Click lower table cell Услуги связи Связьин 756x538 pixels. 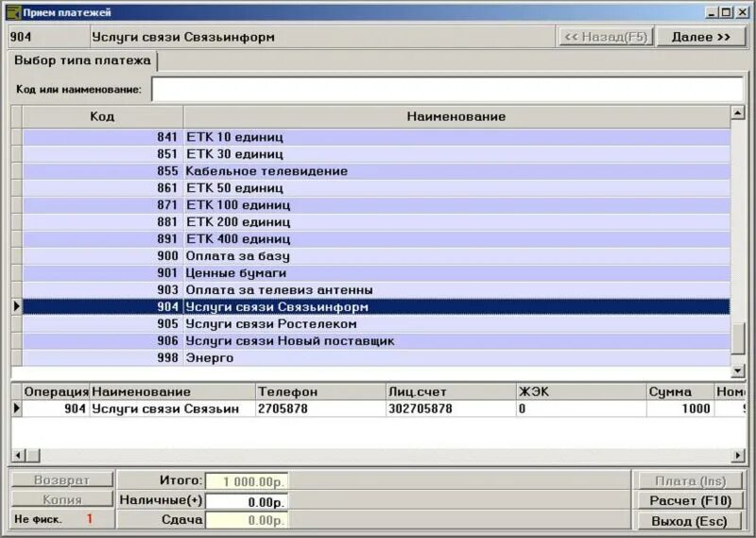[x=173, y=408]
